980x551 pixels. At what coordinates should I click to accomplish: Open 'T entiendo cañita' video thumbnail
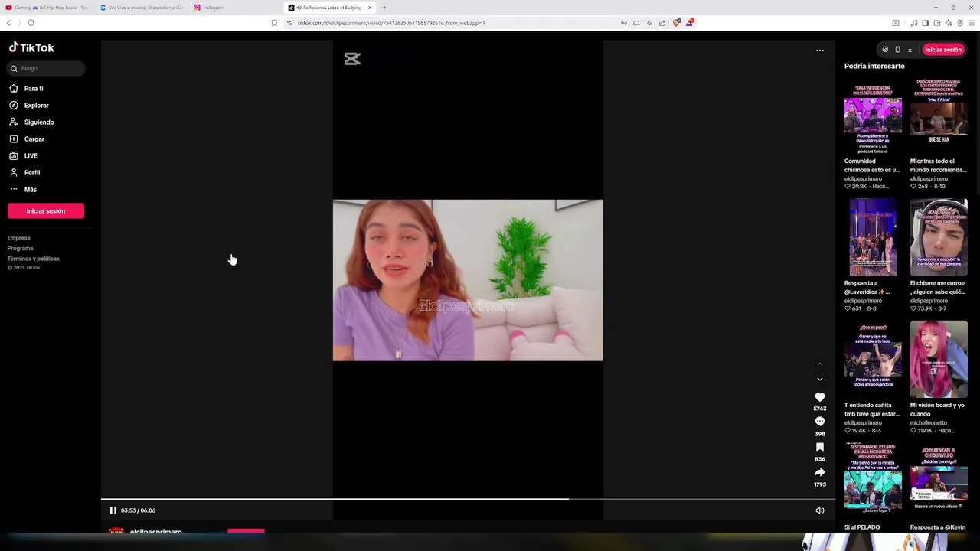pyautogui.click(x=873, y=359)
